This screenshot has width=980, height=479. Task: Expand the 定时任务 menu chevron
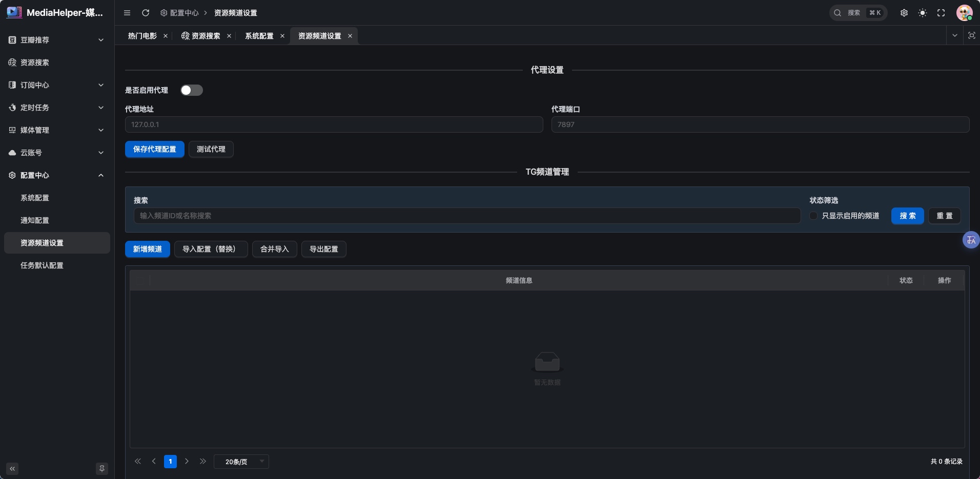pyautogui.click(x=101, y=108)
